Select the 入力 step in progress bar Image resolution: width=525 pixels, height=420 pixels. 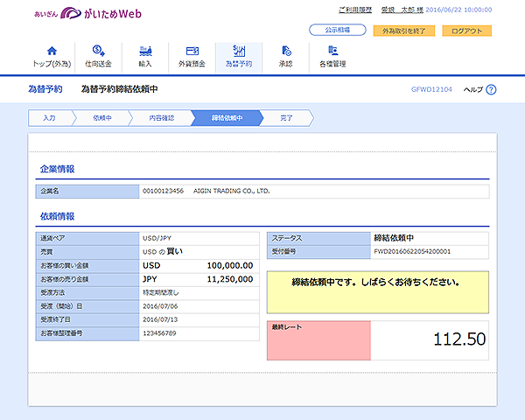point(50,118)
